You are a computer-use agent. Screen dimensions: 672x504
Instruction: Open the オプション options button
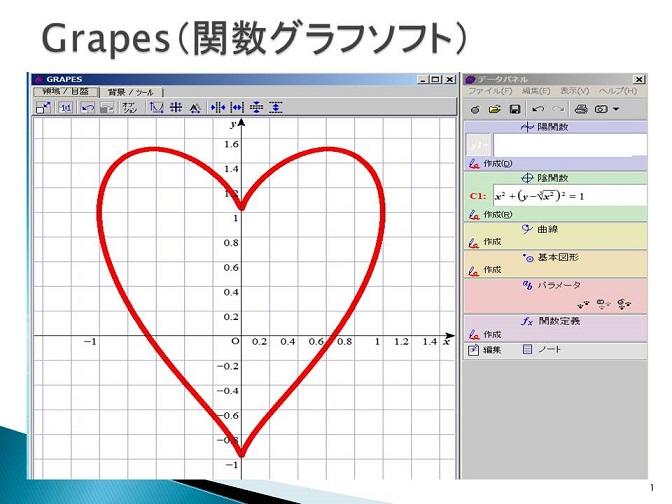129,108
